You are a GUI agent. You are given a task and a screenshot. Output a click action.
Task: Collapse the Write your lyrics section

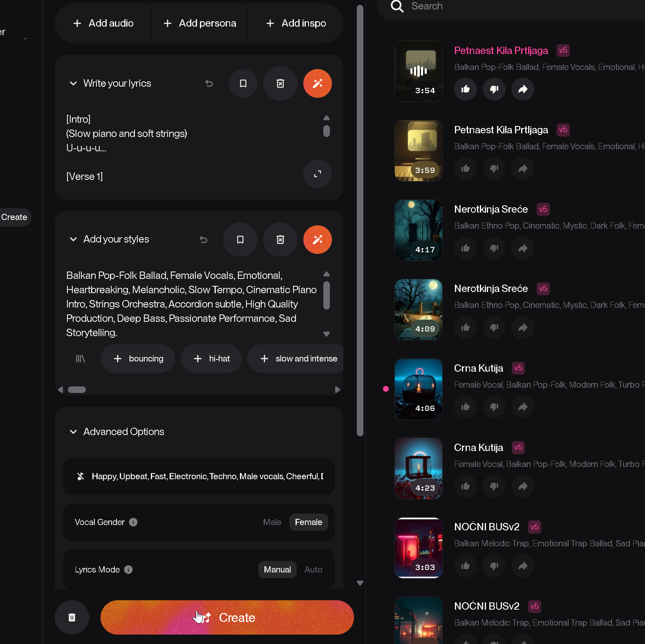(74, 83)
